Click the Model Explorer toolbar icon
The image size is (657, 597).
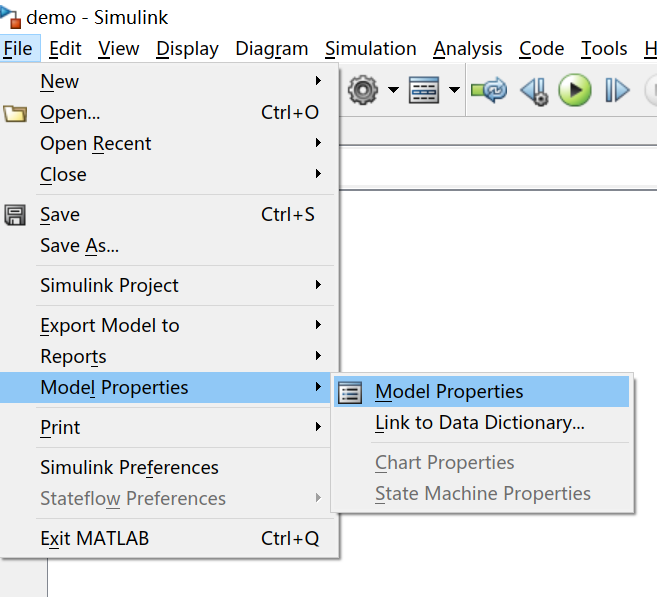click(x=424, y=90)
